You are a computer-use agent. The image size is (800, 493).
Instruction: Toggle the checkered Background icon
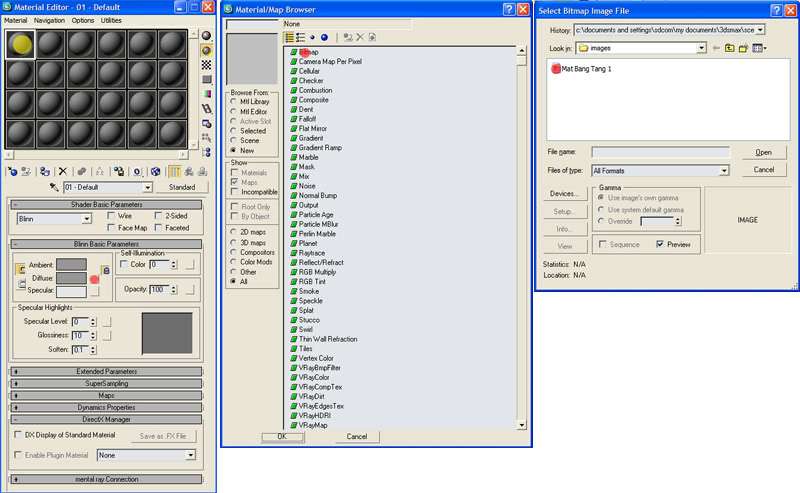coord(206,65)
